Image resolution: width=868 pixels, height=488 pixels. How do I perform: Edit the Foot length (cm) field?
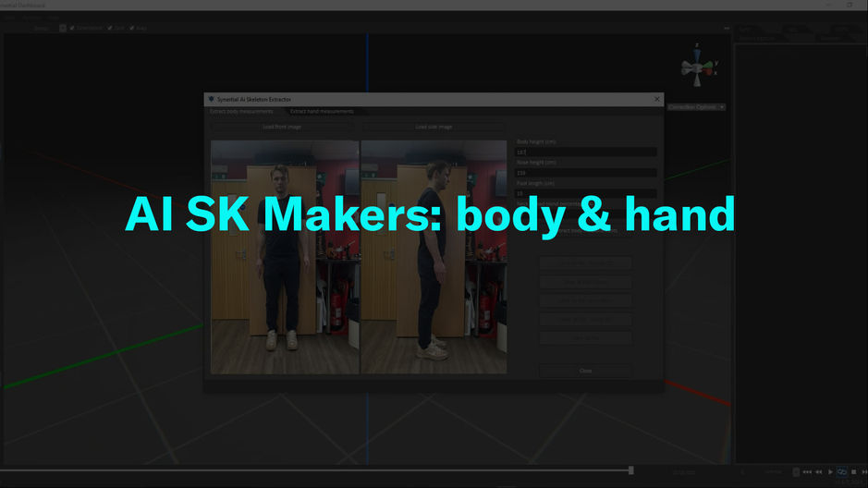point(586,193)
